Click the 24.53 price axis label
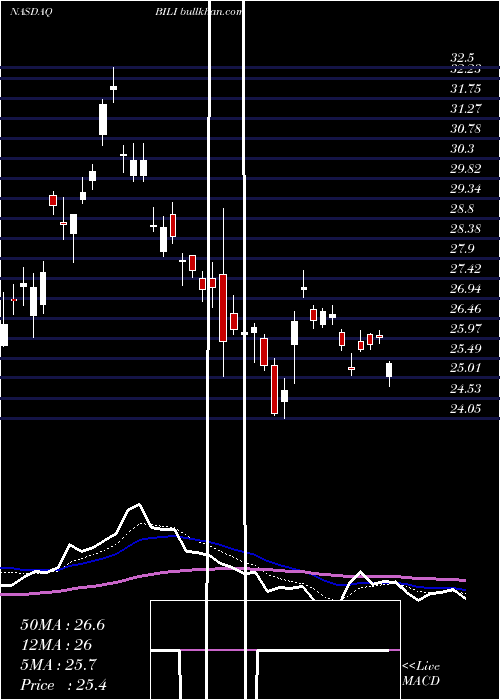500x700 pixels. point(466,389)
